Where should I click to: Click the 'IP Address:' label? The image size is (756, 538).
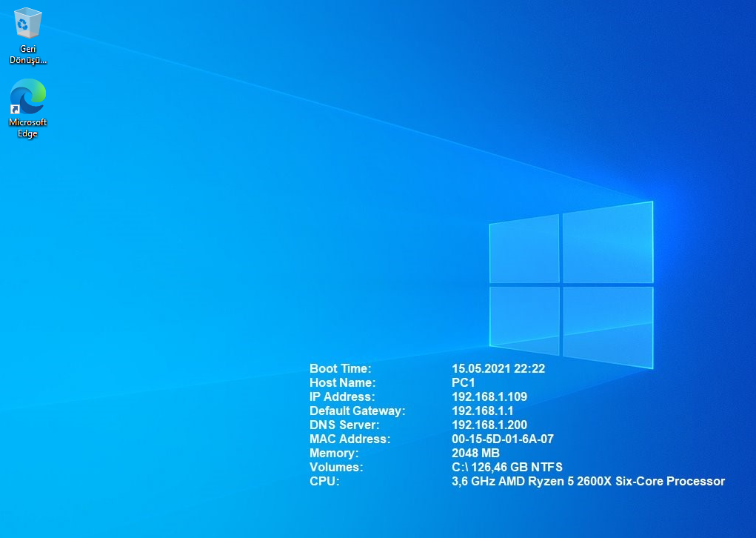(342, 396)
